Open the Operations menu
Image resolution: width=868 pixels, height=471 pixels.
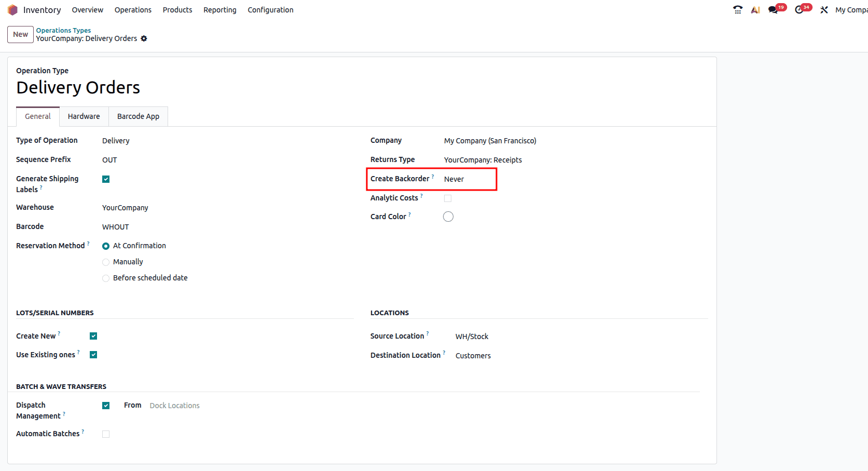[x=133, y=10]
